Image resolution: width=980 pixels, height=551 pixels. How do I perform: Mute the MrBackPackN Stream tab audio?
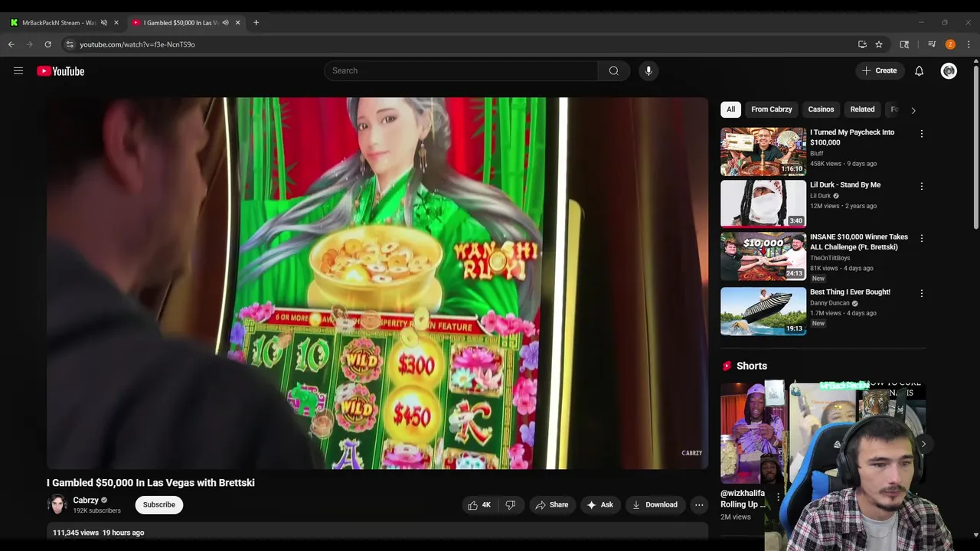[x=104, y=23]
